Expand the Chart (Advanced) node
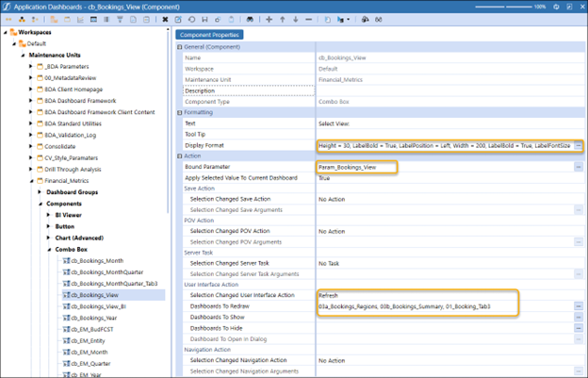The height and width of the screenshot is (378, 588). pyautogui.click(x=48, y=238)
